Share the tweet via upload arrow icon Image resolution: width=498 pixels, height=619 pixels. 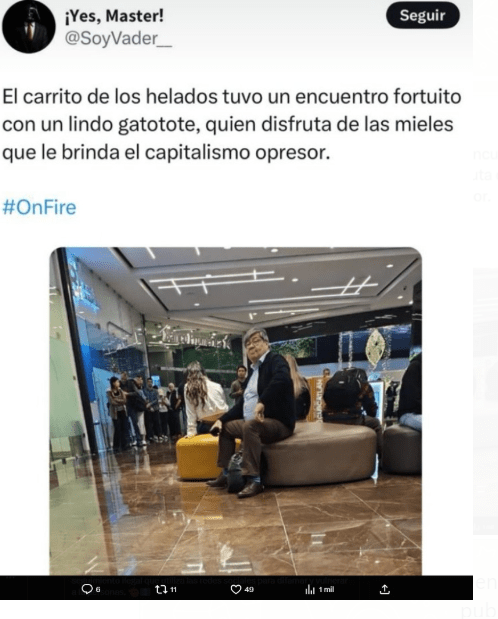pyautogui.click(x=385, y=589)
